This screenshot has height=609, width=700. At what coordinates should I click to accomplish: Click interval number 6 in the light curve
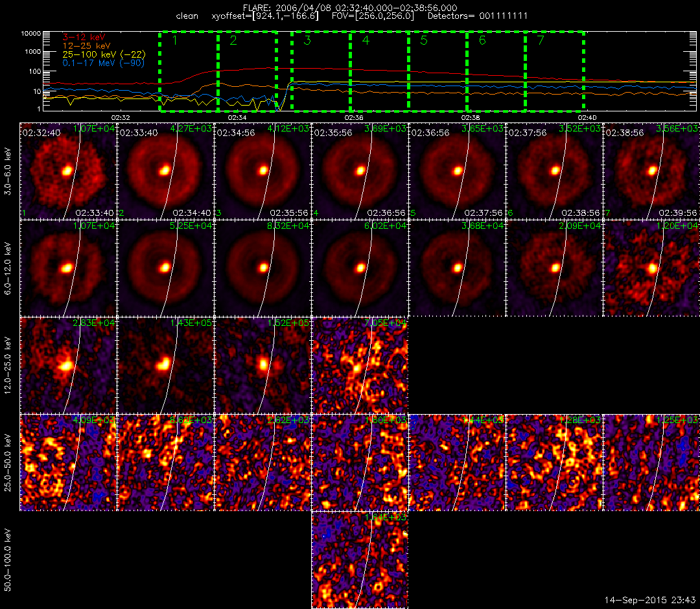click(482, 41)
